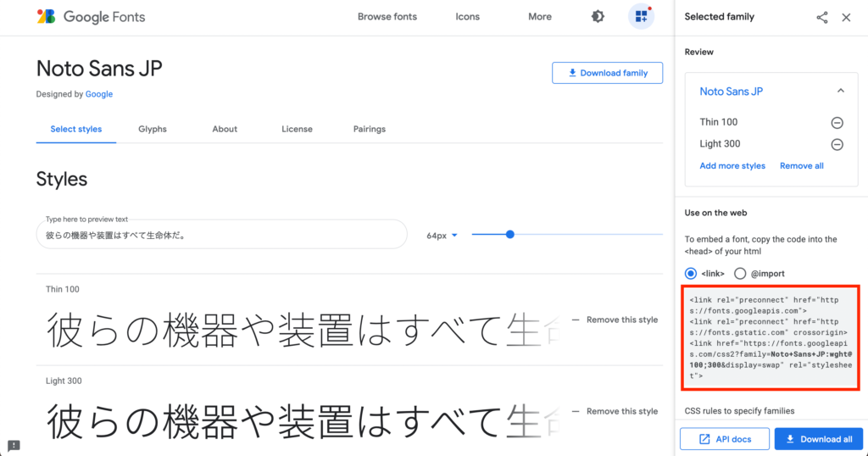Click the preview text input field
This screenshot has width=868, height=456.
[221, 235]
